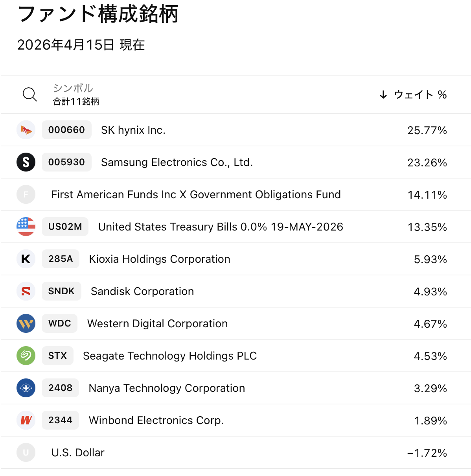The height and width of the screenshot is (476, 471).
Task: Click the Kioxia Holdings K logo
Action: click(x=26, y=259)
